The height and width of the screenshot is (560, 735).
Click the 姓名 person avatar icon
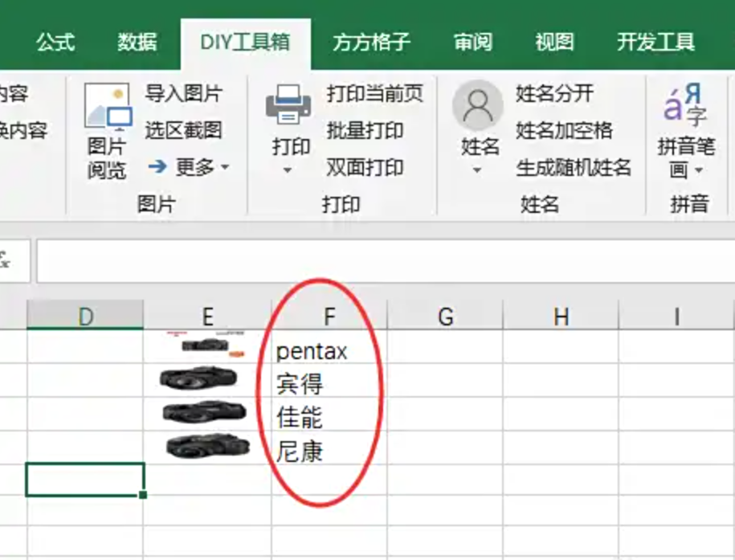point(478,105)
